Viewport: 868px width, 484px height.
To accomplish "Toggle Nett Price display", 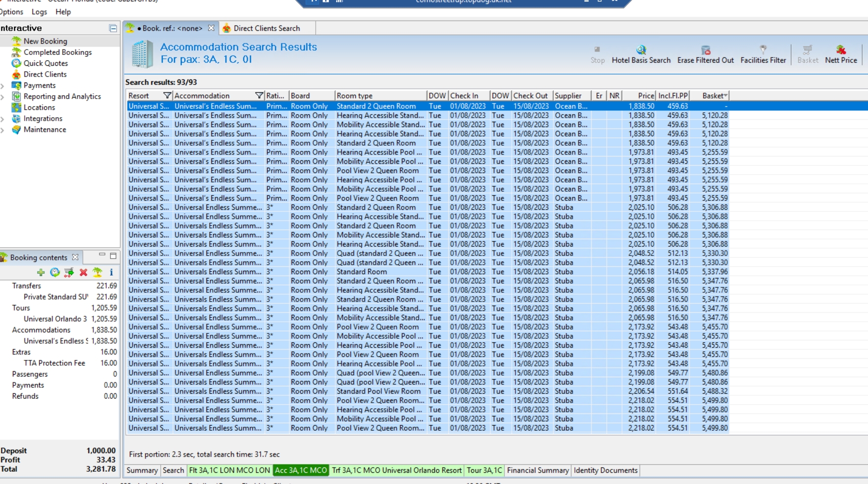I will (841, 54).
